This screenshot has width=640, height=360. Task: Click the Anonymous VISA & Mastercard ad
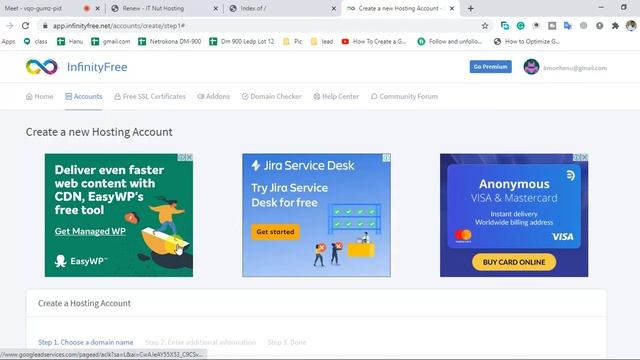(x=514, y=215)
